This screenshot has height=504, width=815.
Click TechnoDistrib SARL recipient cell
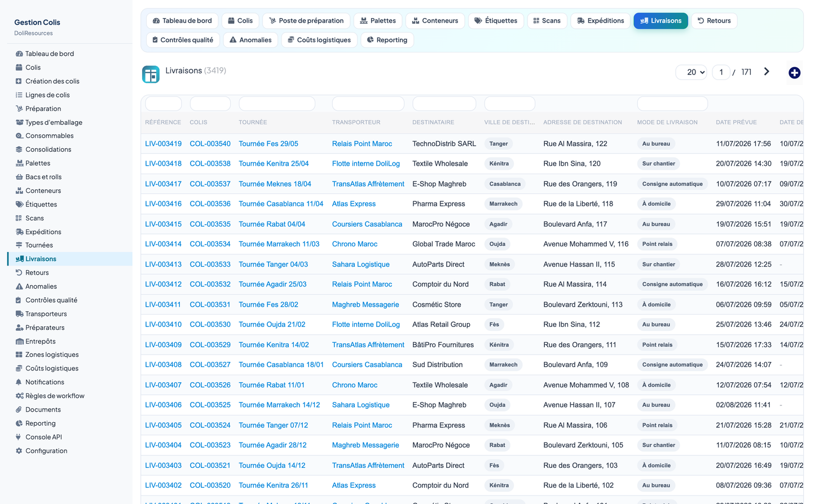click(444, 144)
